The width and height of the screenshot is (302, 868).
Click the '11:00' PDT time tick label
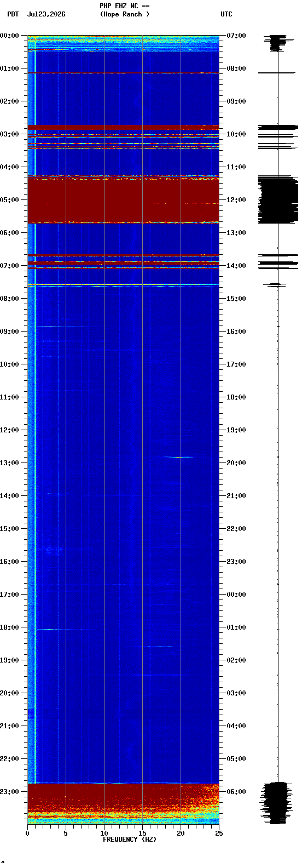(9, 397)
